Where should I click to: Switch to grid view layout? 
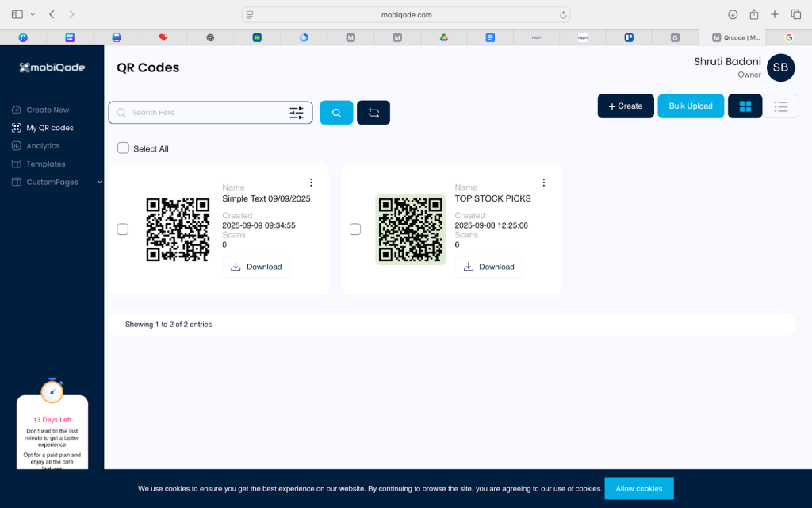745,106
